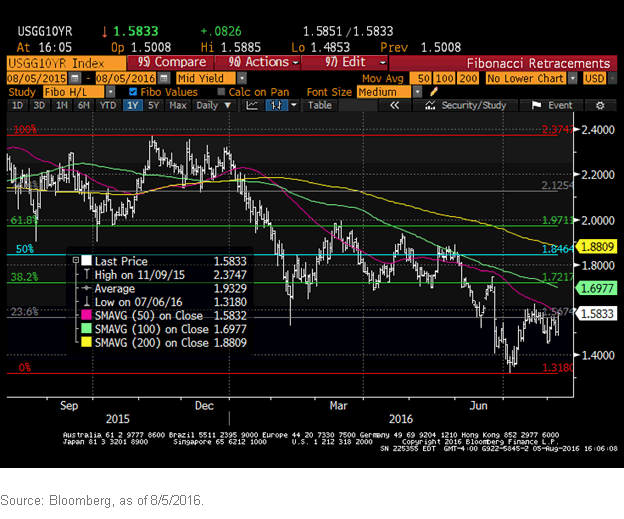The image size is (624, 519).
Task: Click USGG10YR Index security field
Action: (x=66, y=63)
